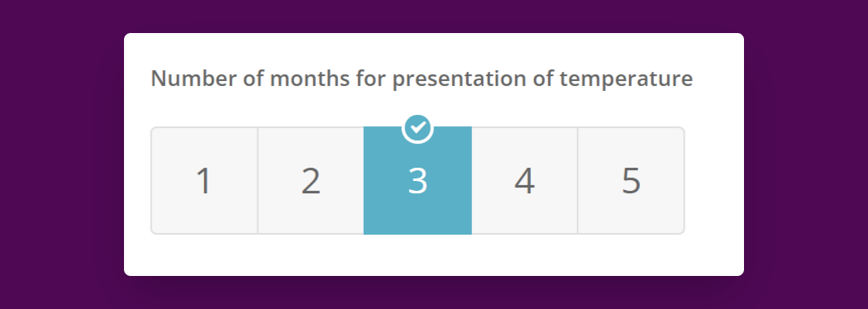
Task: Change selection to tile numbered 4
Action: [524, 181]
